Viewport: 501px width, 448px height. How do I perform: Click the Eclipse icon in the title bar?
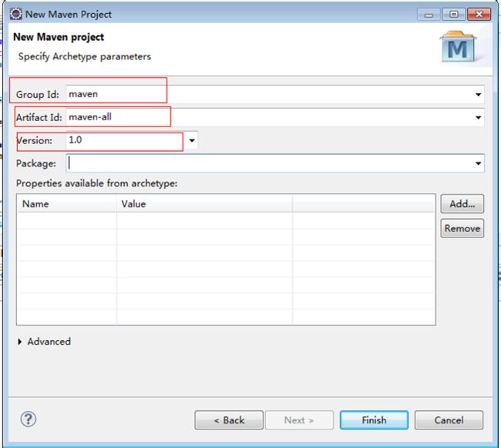(15, 14)
